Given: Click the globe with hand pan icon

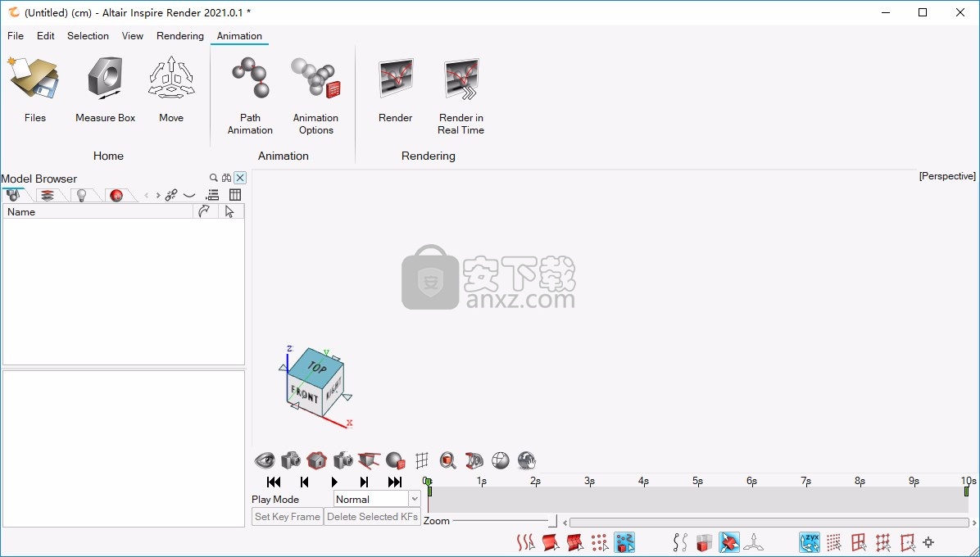Looking at the screenshot, I should pyautogui.click(x=527, y=461).
